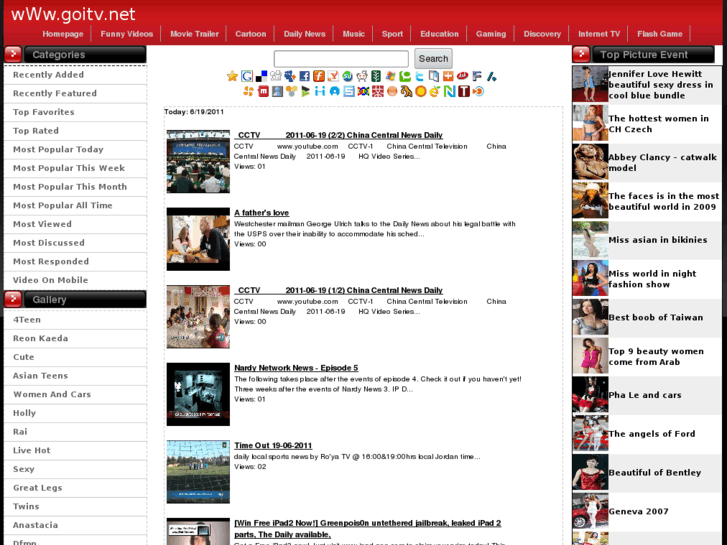Expand the Categories section red arrow

[13, 55]
